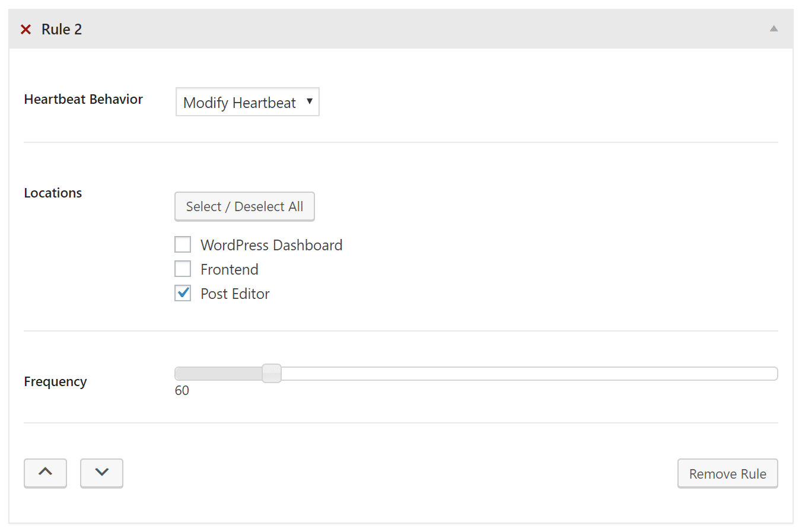This screenshot has height=532, width=802.
Task: Collapse the Rule 2 panel with the triangle
Action: pos(774,28)
